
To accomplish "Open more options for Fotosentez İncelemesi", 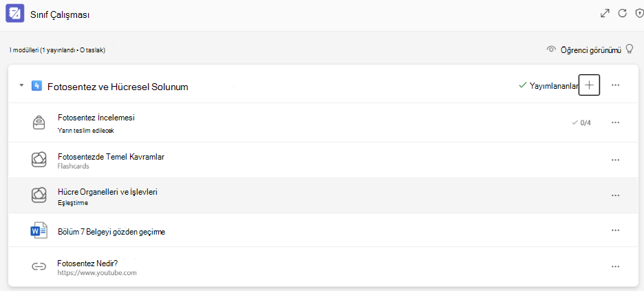I will click(x=615, y=122).
